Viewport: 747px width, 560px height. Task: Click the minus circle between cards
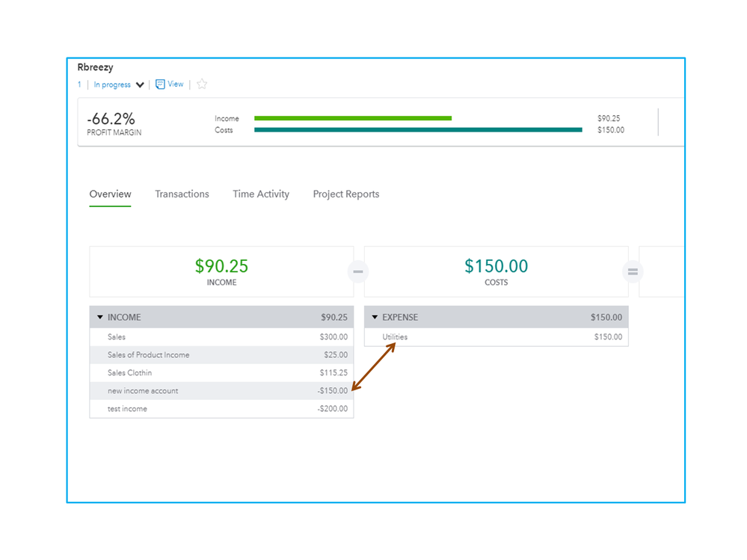[358, 271]
